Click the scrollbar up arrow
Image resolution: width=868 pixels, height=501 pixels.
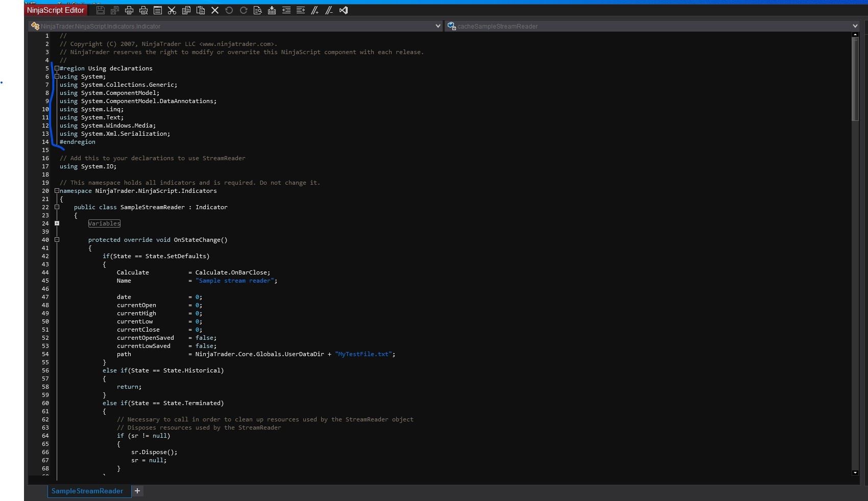pyautogui.click(x=855, y=35)
